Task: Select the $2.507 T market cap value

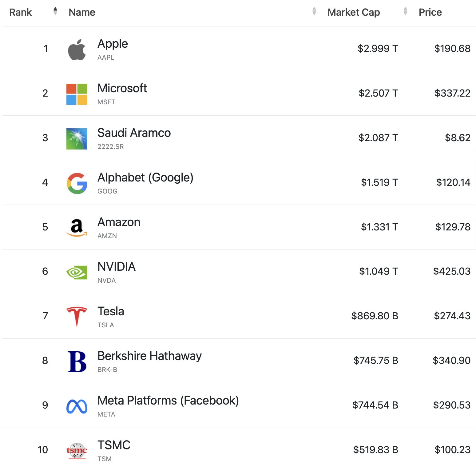Action: [x=379, y=93]
